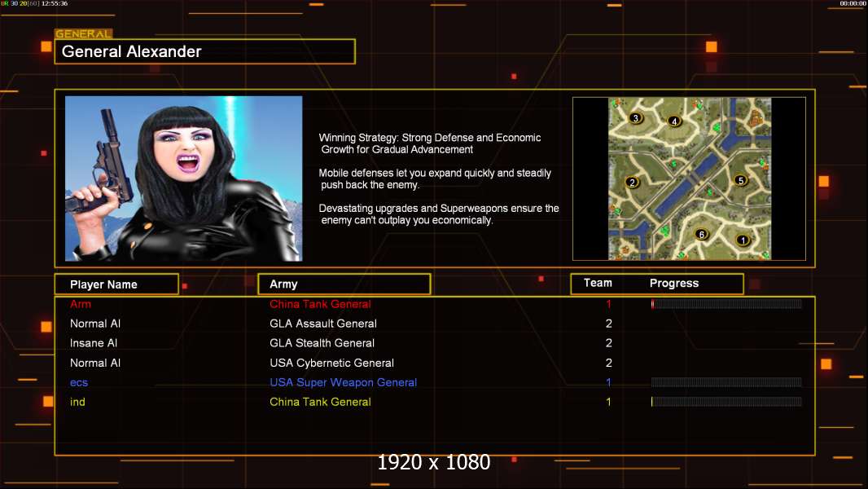Click team number 1 in ecs row

tap(608, 382)
